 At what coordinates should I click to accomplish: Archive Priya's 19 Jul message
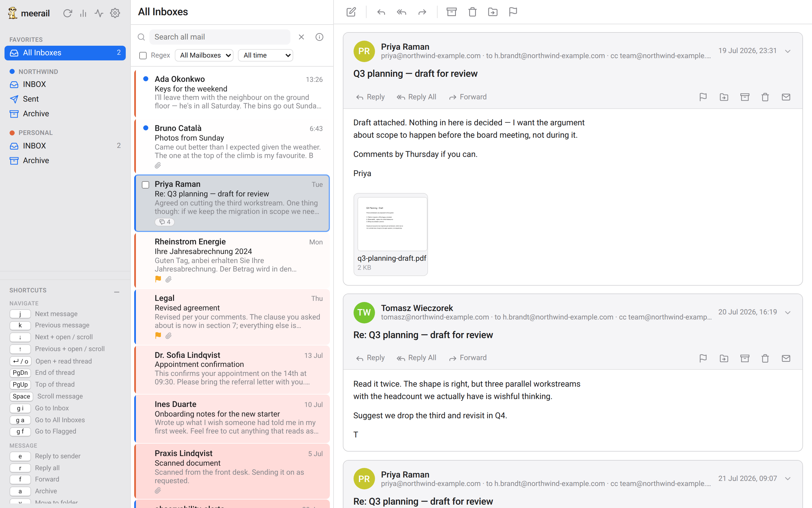745,97
